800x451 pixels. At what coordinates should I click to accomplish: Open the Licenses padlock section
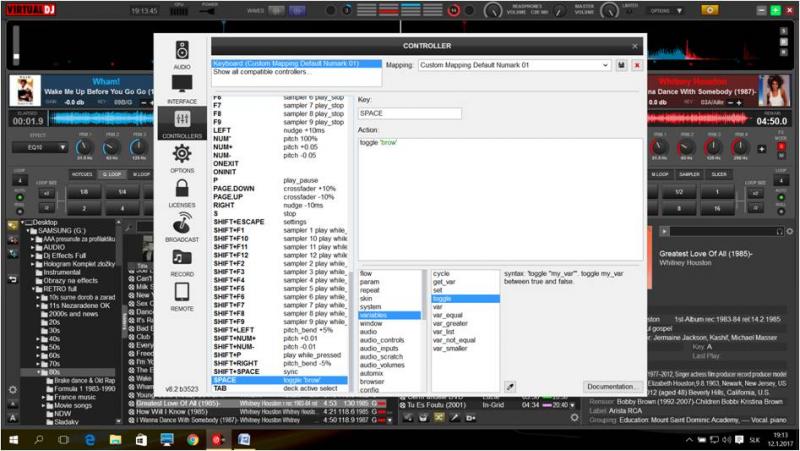pos(182,193)
